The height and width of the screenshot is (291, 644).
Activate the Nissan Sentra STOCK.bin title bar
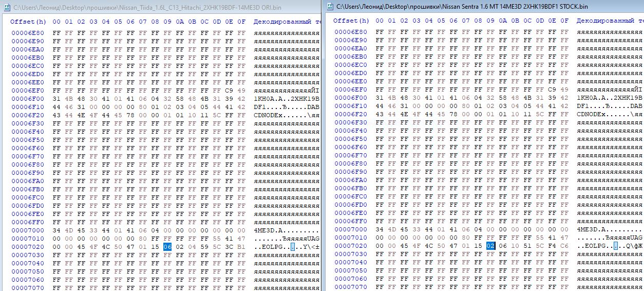(462, 6)
